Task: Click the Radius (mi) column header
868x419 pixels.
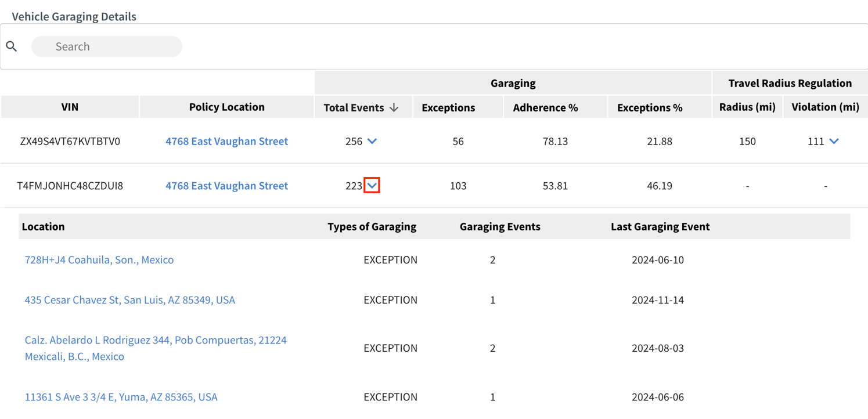Action: (747, 107)
